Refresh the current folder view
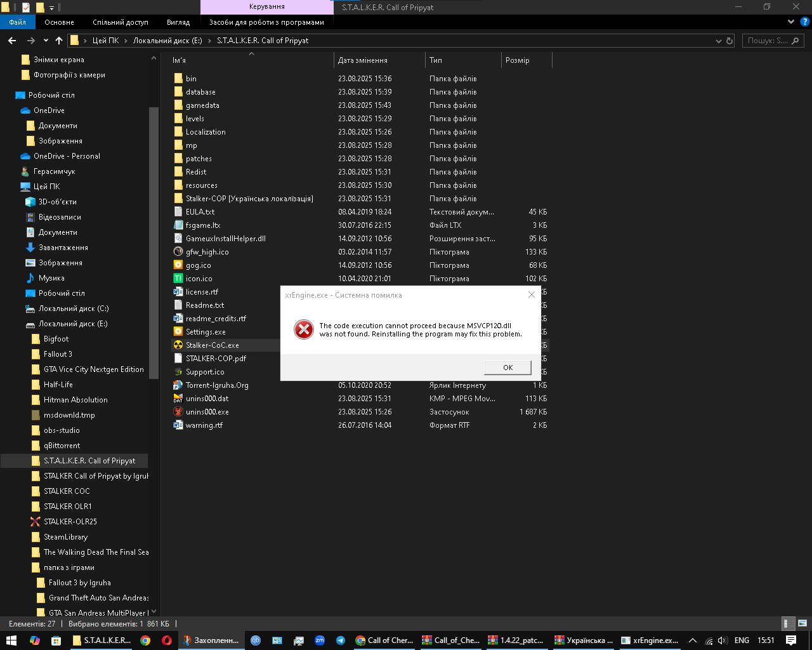Image resolution: width=812 pixels, height=650 pixels. coord(730,41)
